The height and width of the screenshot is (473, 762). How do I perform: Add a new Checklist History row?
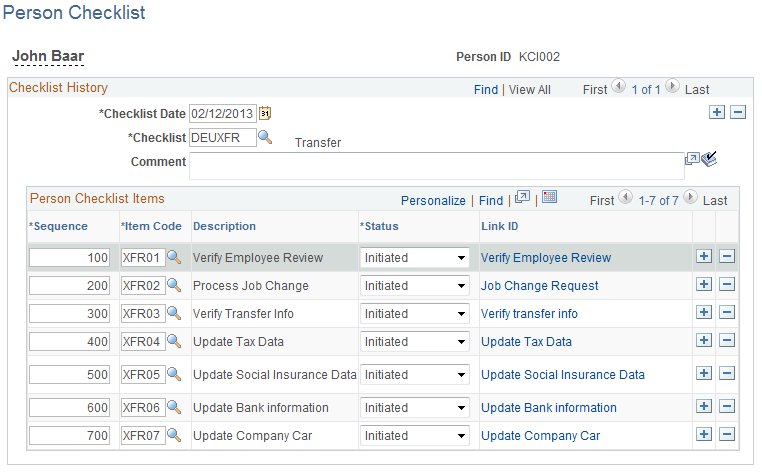[x=717, y=112]
